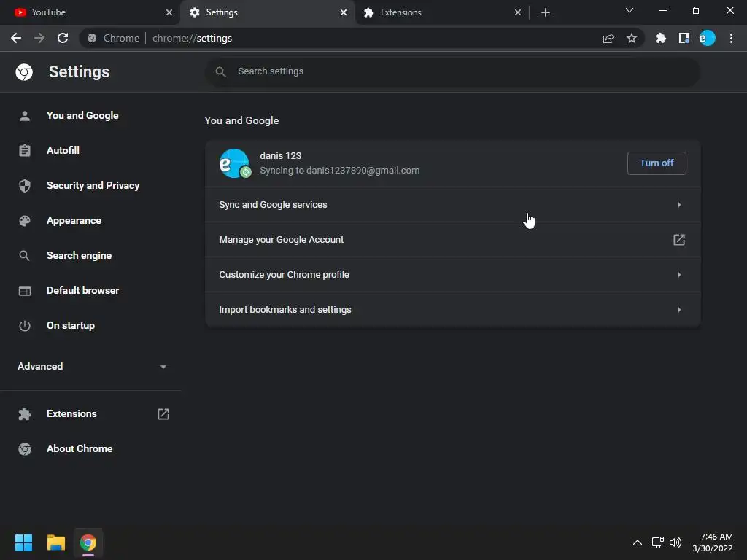
Task: Click the forward navigation arrow
Action: [x=39, y=38]
